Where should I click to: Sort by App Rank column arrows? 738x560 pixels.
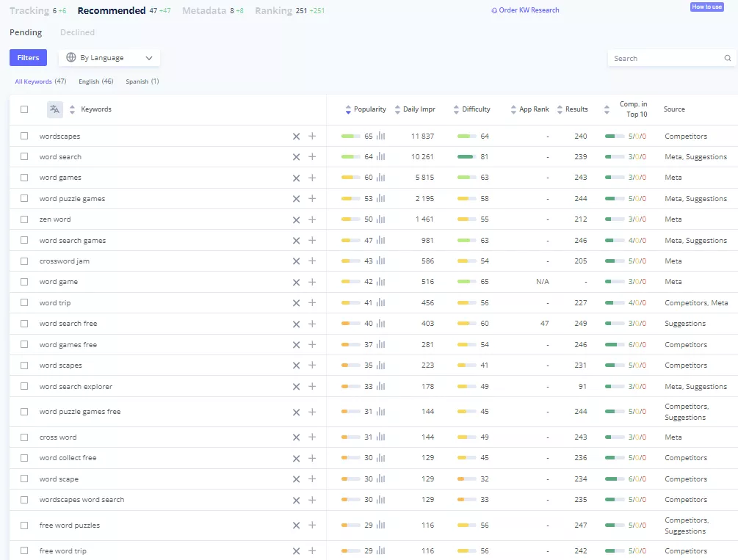[x=513, y=109]
